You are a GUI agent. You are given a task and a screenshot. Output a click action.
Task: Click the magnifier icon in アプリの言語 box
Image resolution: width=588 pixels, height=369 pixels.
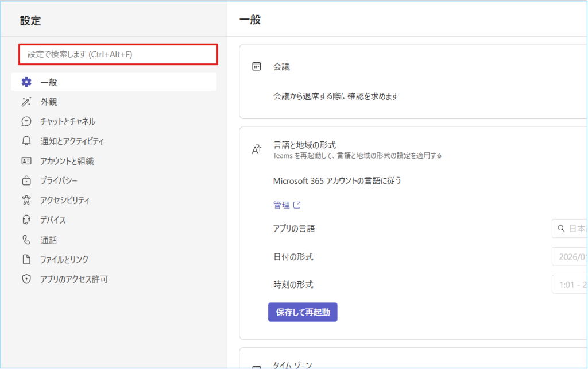[561, 228]
